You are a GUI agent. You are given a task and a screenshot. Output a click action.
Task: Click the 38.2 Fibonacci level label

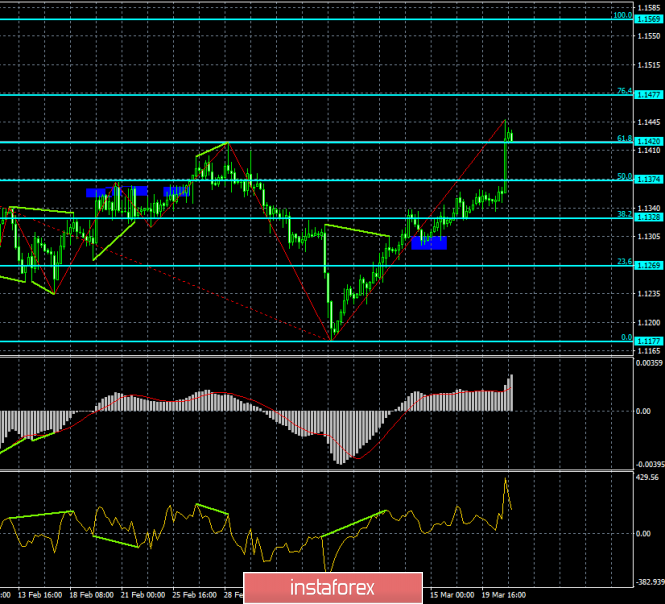[625, 214]
